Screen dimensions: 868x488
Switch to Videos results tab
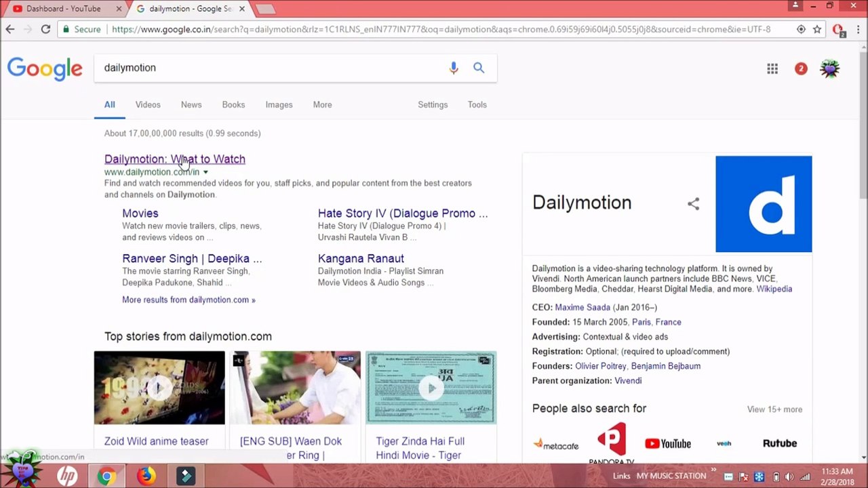click(148, 104)
